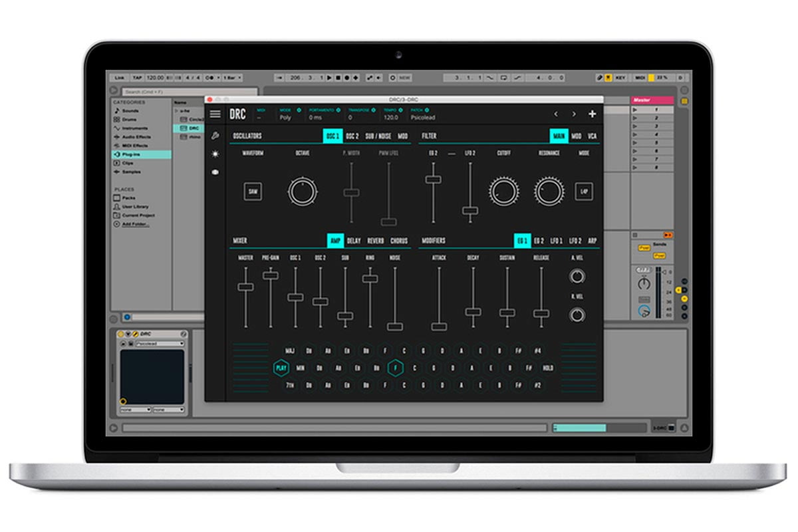The width and height of the screenshot is (798, 532).
Task: Switch to OSC 2 tab
Action: click(352, 136)
